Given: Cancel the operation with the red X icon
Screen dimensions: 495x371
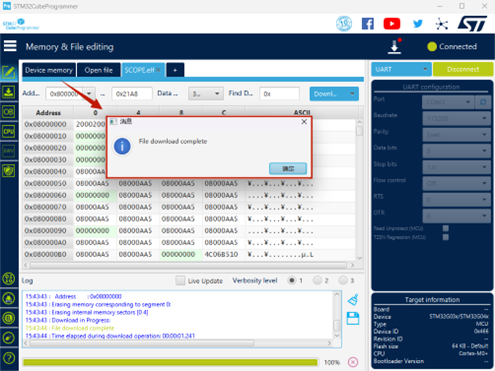Looking at the screenshot, I should (x=353, y=362).
